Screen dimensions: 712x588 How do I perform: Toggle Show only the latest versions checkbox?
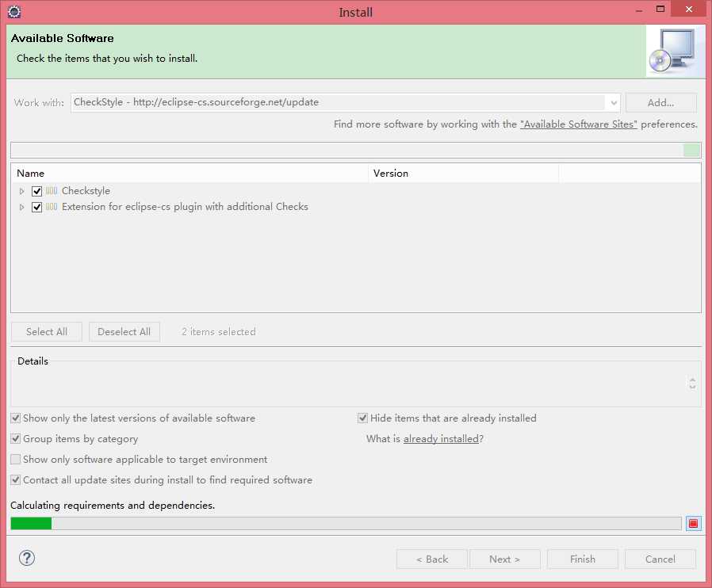click(16, 418)
